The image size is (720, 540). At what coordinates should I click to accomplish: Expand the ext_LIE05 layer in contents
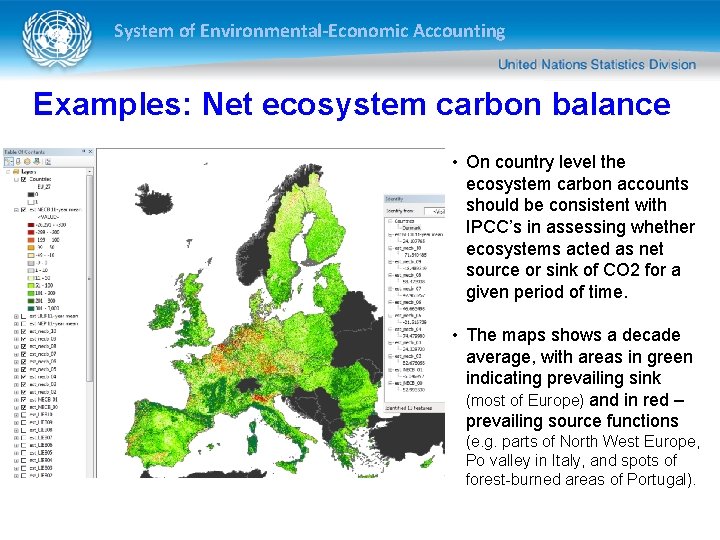[x=16, y=453]
